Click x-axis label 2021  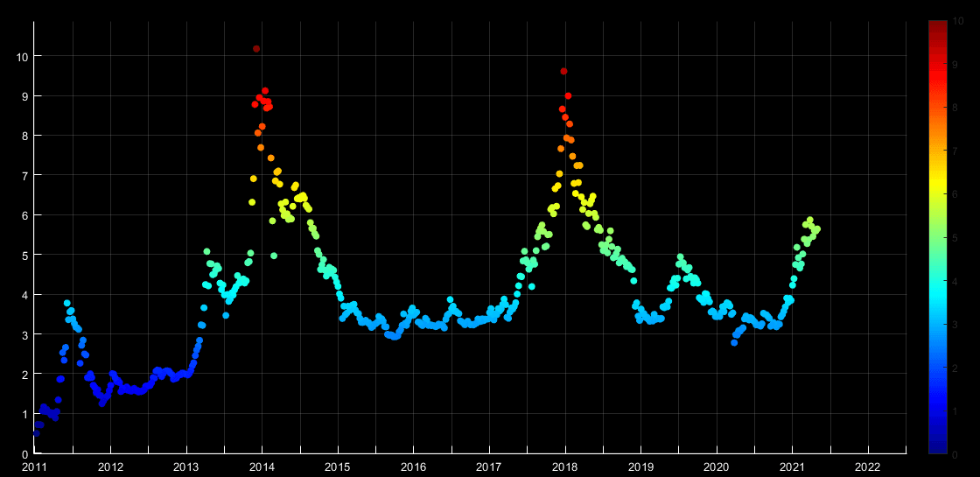coord(792,467)
